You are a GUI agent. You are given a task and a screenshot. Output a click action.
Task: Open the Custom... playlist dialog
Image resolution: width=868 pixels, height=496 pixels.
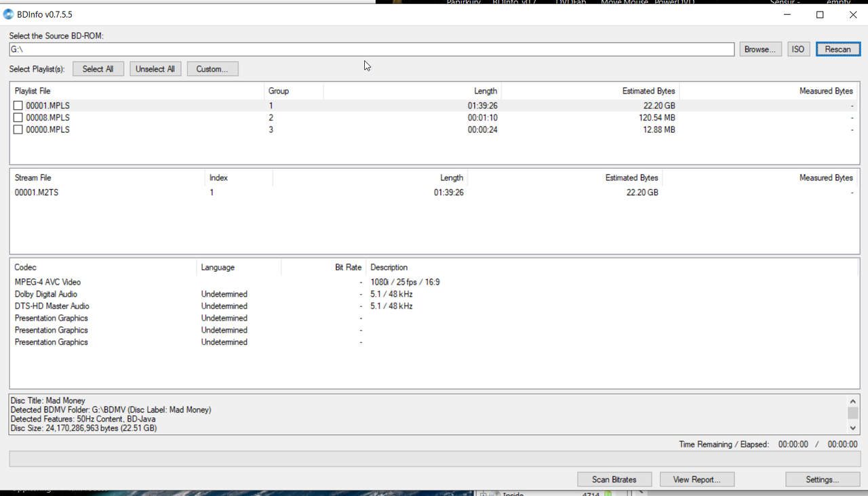(212, 69)
